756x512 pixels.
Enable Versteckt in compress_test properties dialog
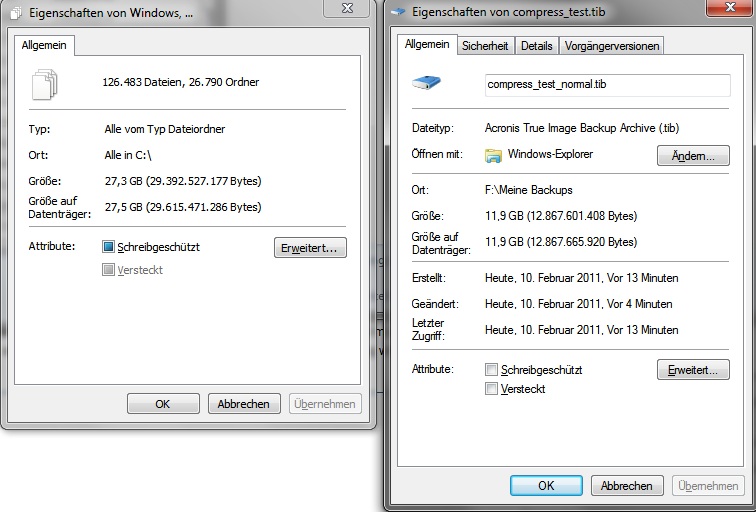point(491,389)
